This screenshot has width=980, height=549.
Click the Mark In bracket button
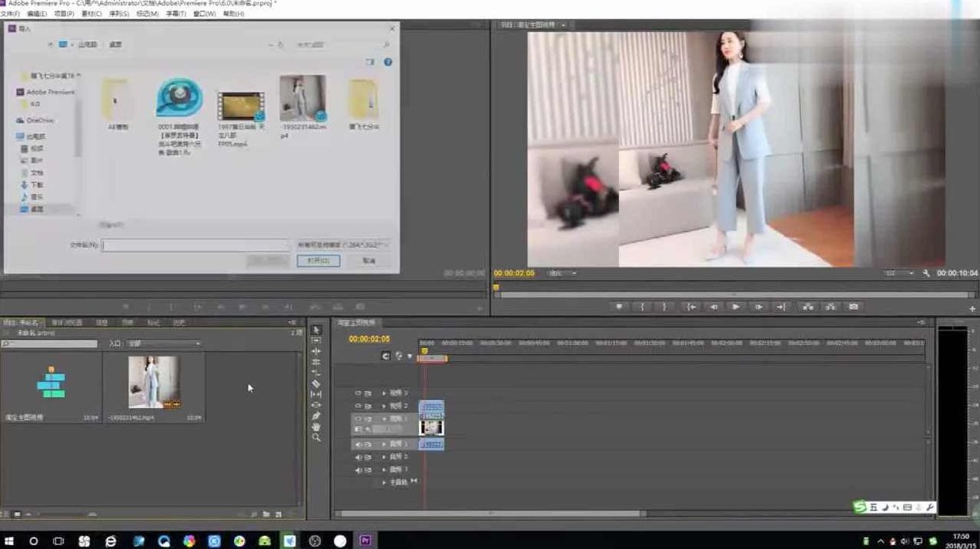coord(642,306)
